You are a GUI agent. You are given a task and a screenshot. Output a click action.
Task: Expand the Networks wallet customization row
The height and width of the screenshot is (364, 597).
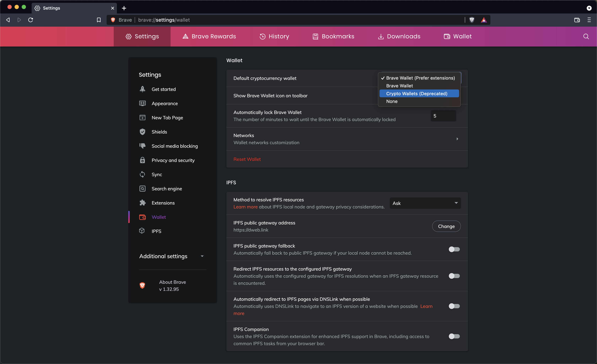(x=457, y=139)
